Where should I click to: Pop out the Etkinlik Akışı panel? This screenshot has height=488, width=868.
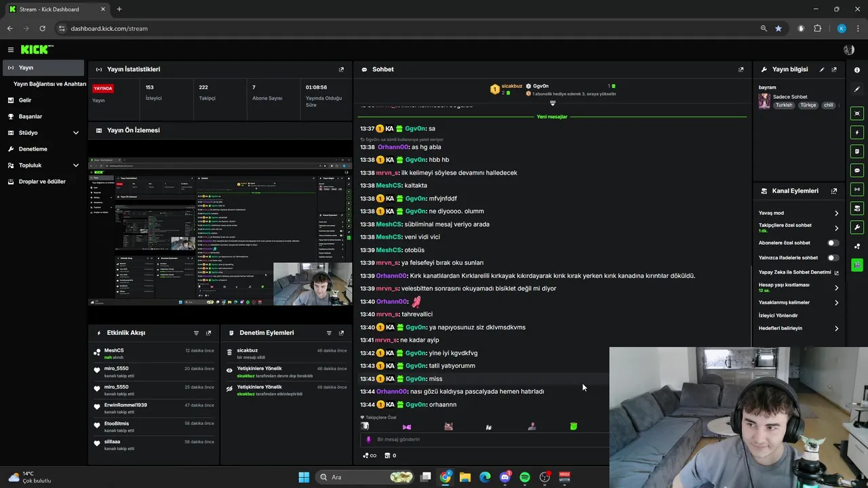(x=208, y=333)
